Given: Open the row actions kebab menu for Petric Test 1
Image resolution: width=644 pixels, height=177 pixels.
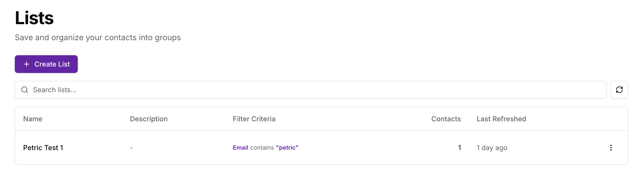Looking at the screenshot, I should pyautogui.click(x=611, y=148).
